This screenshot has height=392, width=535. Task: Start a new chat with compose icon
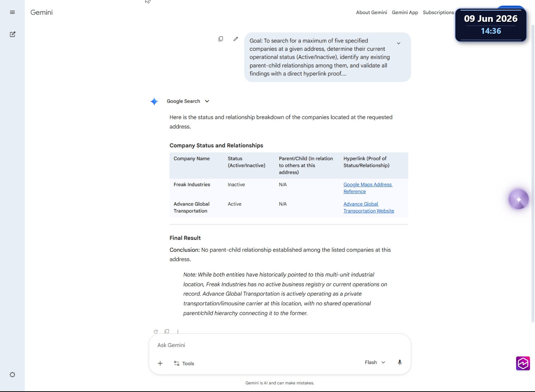[13, 34]
